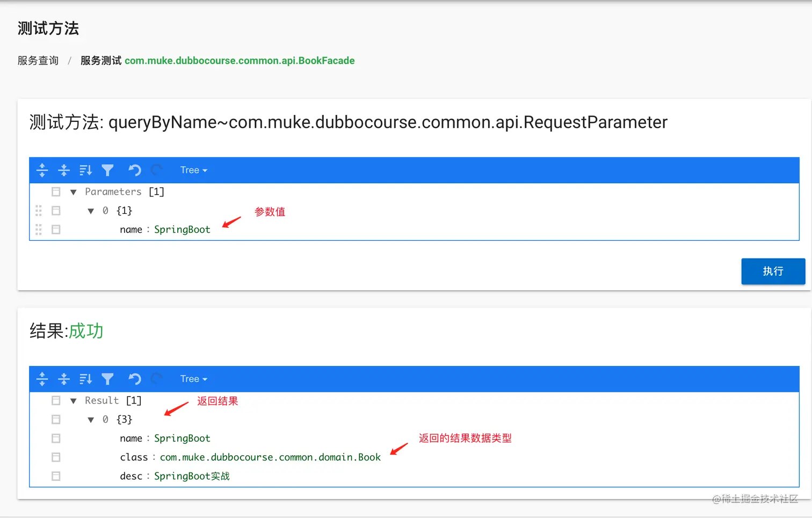Click the Result field label
Viewport: 812px width, 518px height.
[102, 401]
